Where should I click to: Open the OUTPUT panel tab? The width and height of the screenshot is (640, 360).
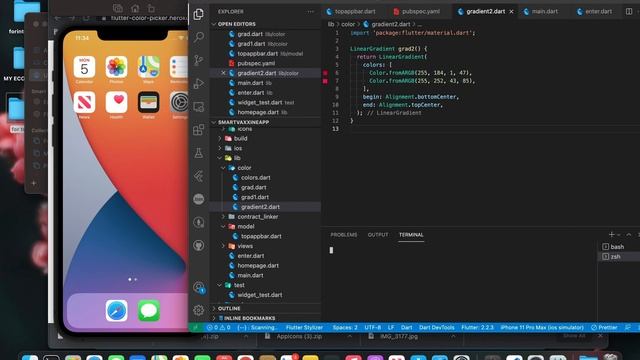coord(378,235)
